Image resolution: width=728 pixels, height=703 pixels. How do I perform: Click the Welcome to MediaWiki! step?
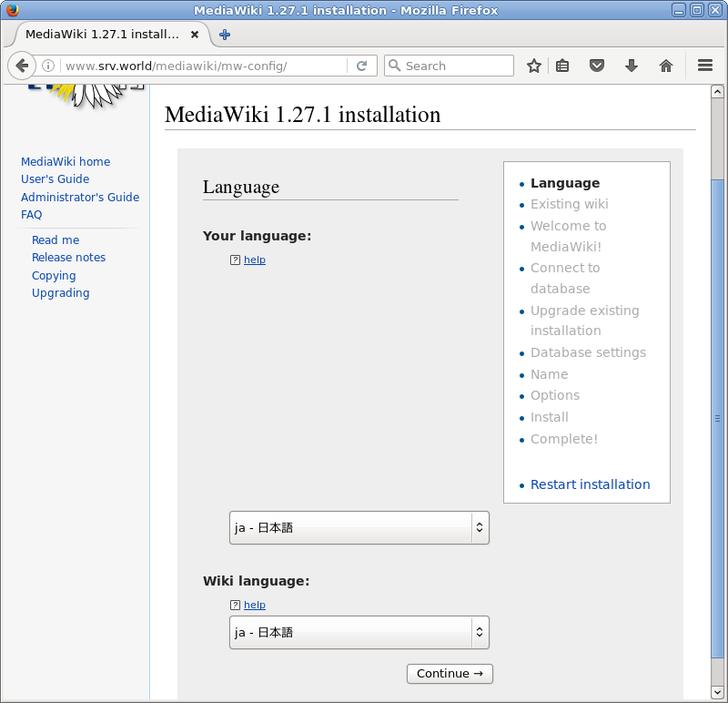(568, 237)
